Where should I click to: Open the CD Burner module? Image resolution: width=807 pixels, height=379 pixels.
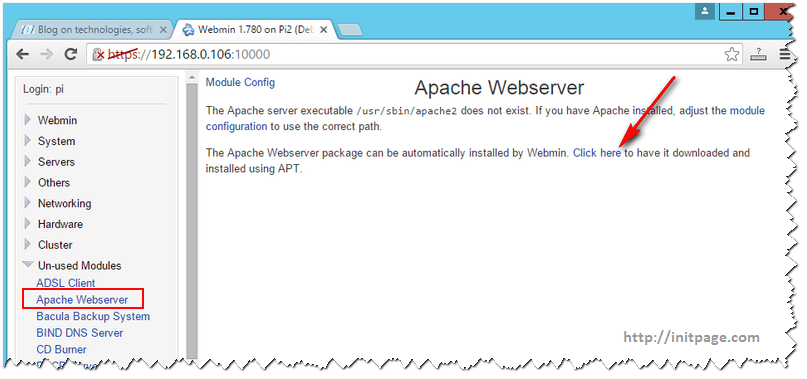point(62,349)
